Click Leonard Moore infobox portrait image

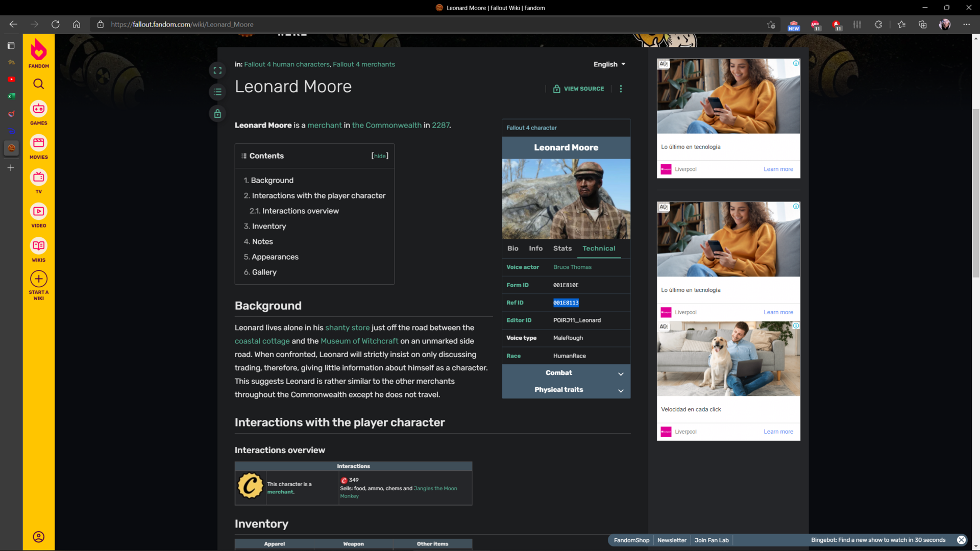(x=566, y=199)
